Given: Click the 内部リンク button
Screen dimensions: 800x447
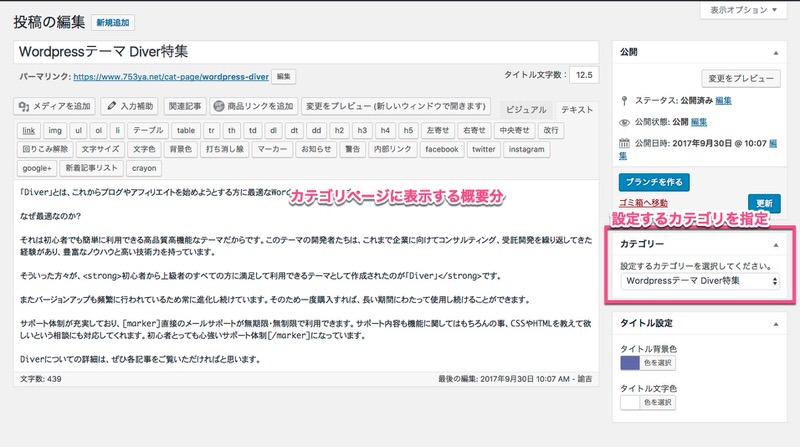Looking at the screenshot, I should (x=392, y=150).
